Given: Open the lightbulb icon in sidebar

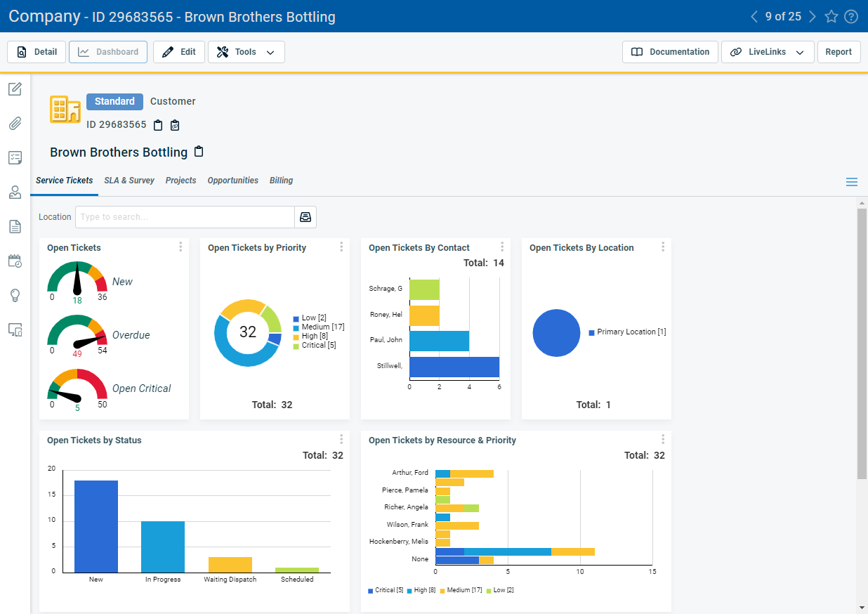Looking at the screenshot, I should 15,295.
